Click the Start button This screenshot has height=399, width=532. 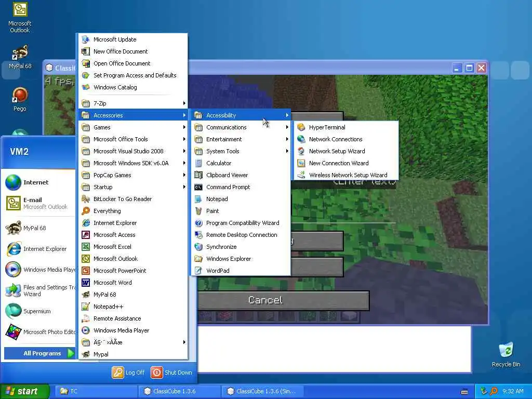click(25, 391)
